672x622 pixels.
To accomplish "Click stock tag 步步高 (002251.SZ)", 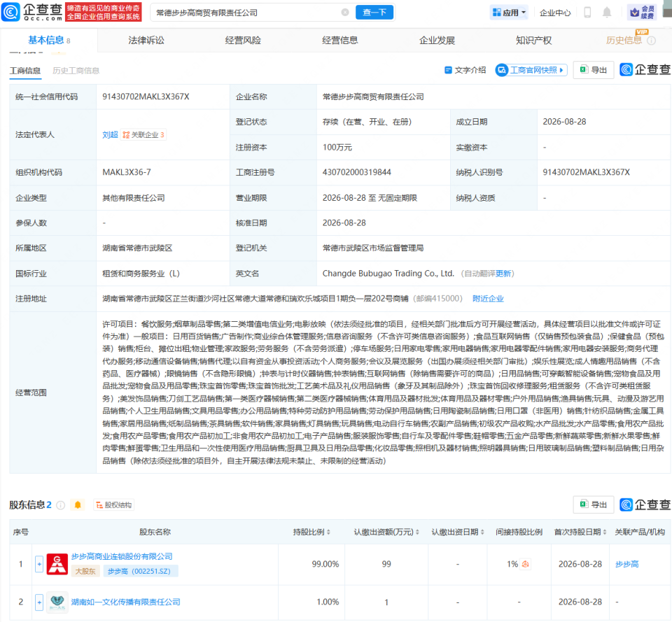I will pyautogui.click(x=140, y=571).
